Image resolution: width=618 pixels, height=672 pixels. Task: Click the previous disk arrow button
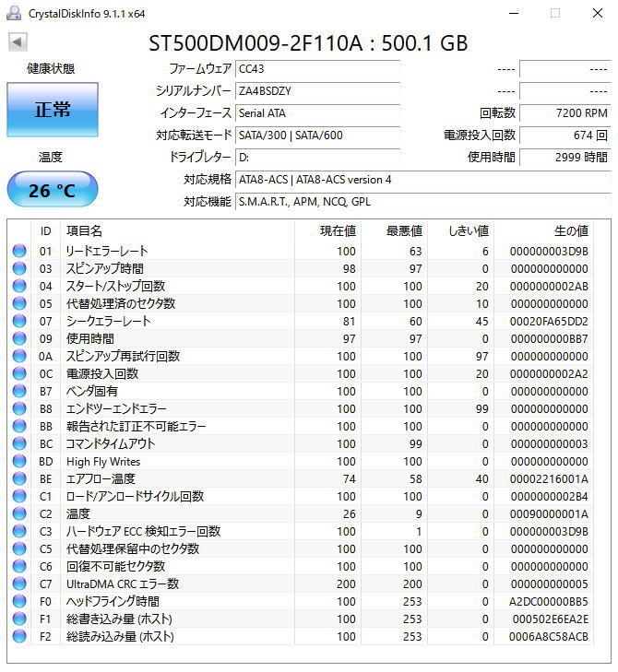pyautogui.click(x=18, y=42)
